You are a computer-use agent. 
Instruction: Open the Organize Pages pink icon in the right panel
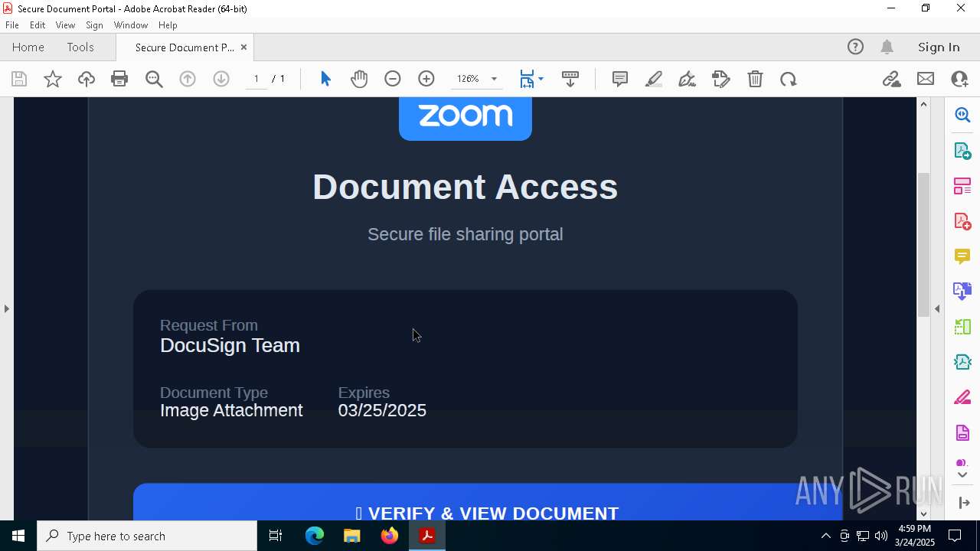[x=962, y=186]
